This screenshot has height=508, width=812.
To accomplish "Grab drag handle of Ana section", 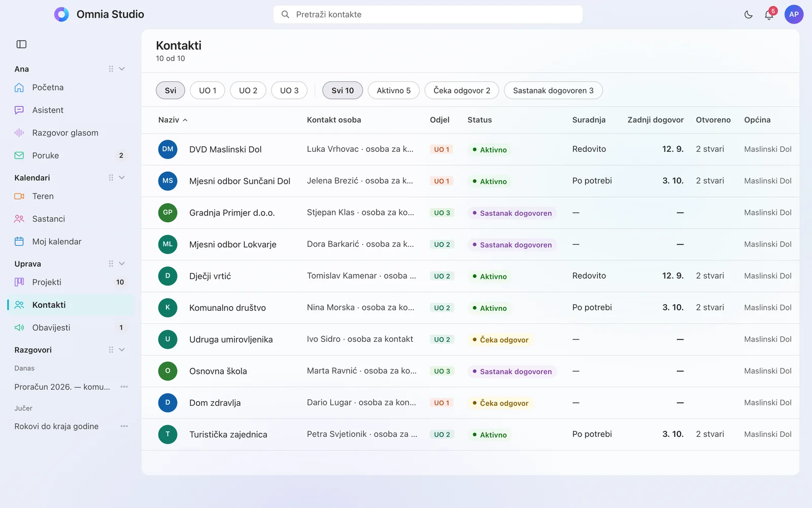I will [x=111, y=69].
